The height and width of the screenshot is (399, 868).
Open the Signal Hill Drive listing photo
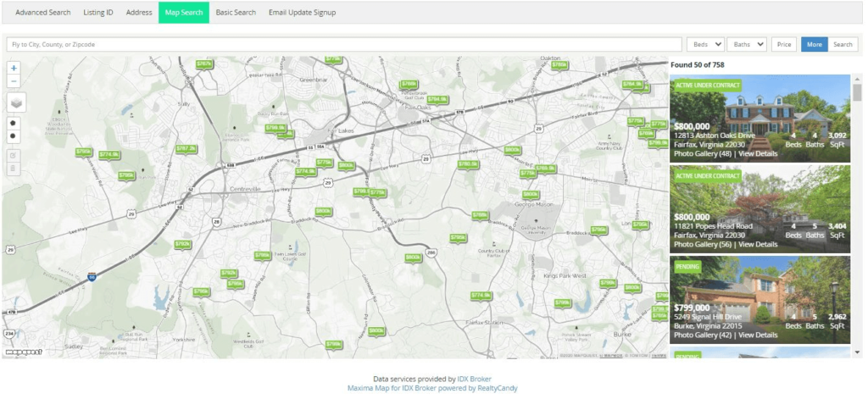[x=760, y=300]
